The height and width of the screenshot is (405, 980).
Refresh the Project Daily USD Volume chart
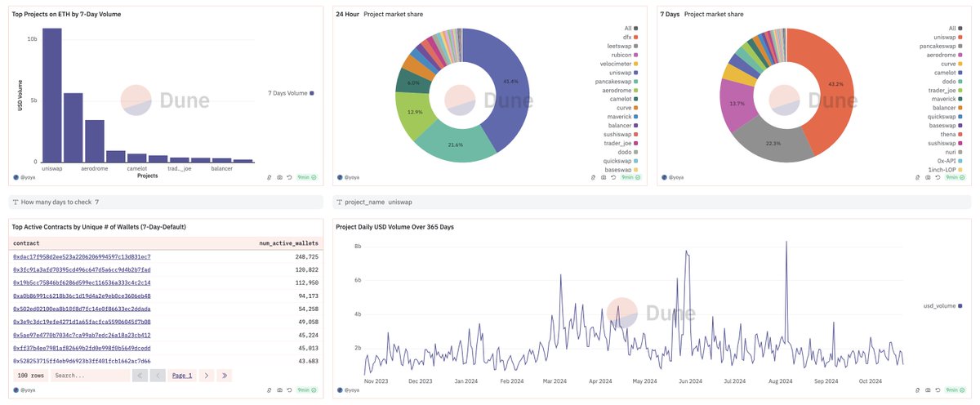[x=938, y=390]
